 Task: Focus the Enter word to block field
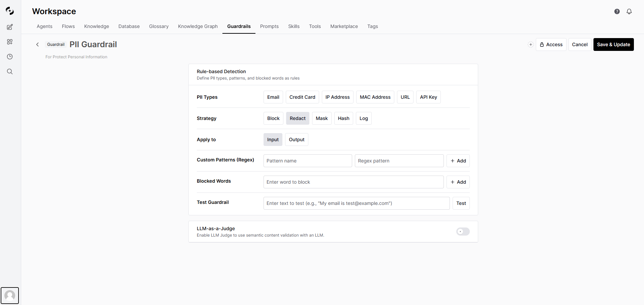354,182
